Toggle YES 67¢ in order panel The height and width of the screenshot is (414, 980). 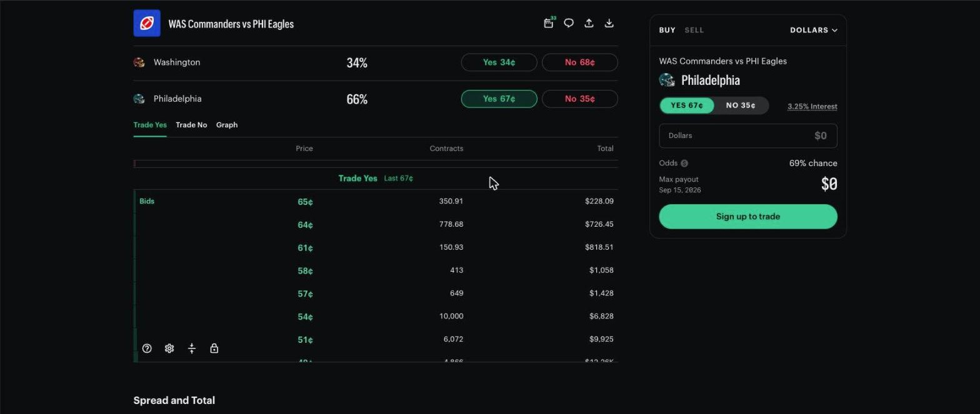(687, 106)
